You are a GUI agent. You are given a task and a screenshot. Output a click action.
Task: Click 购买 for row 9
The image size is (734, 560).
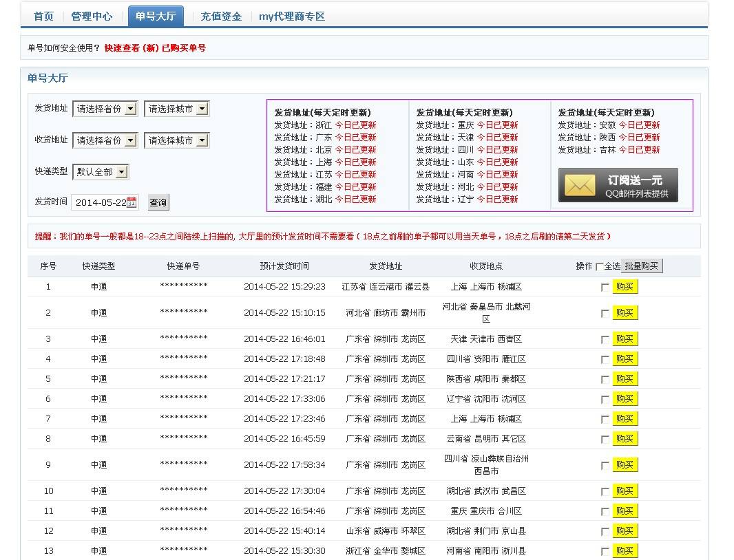(625, 465)
